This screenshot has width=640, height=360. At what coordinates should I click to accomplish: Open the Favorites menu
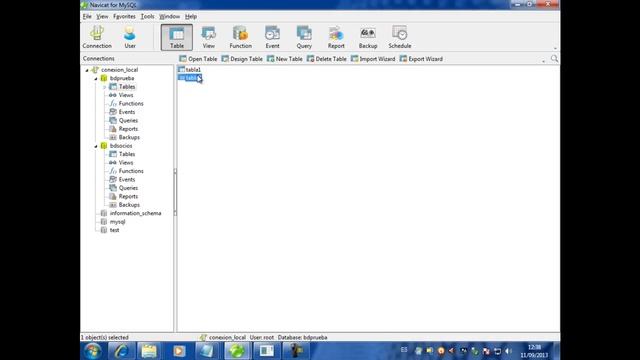pyautogui.click(x=124, y=16)
